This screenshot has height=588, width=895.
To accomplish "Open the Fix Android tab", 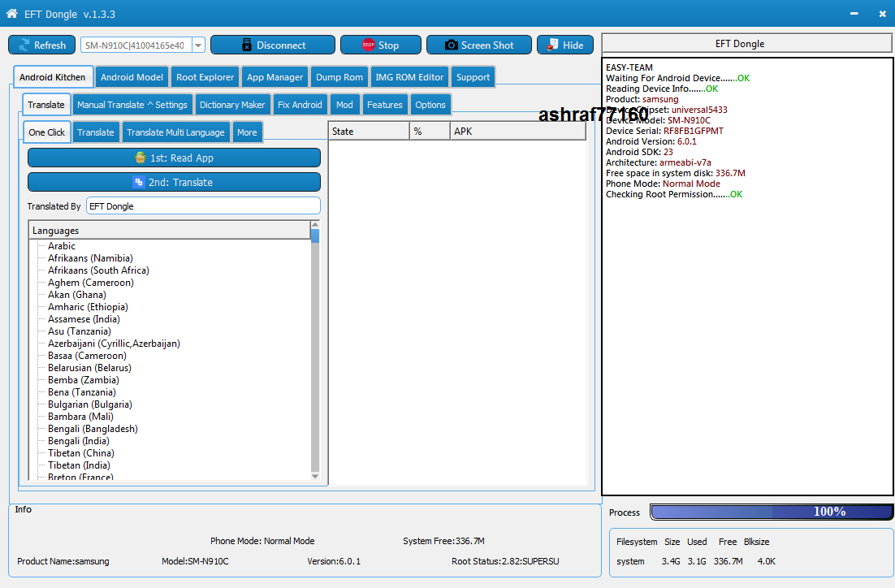I will [300, 105].
